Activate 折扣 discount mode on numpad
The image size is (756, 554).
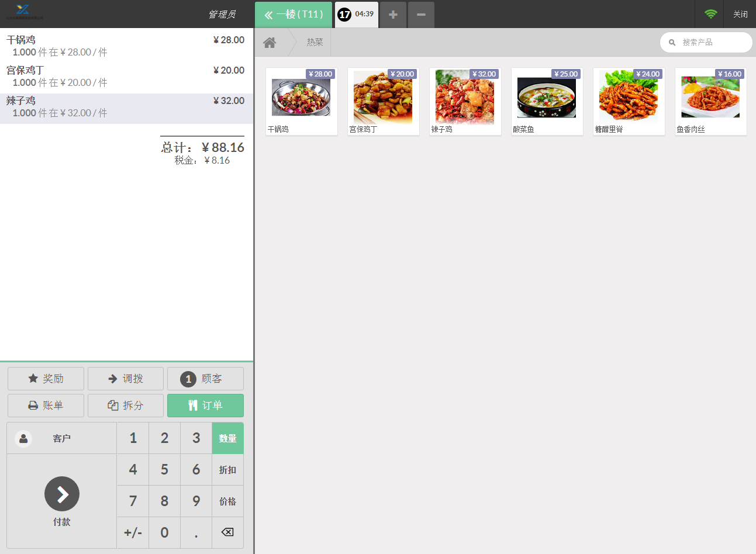[227, 470]
